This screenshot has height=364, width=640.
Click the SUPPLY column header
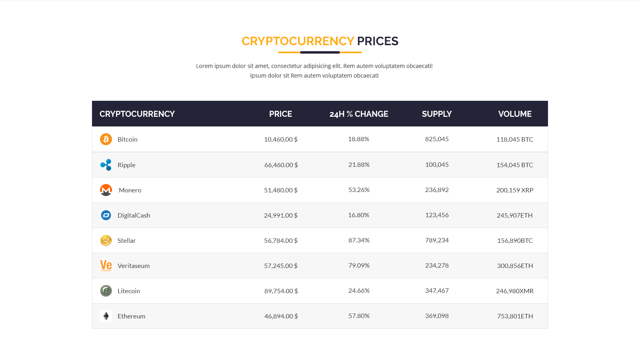[436, 114]
